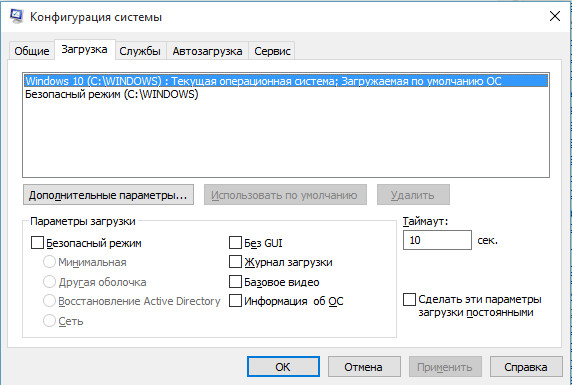
Task: Click the Таймаут seconds input field
Action: (x=437, y=240)
